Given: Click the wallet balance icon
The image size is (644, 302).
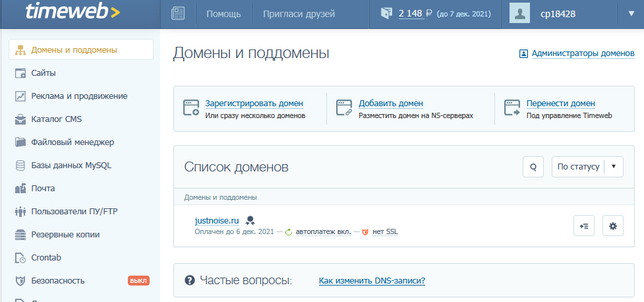Looking at the screenshot, I should tap(386, 14).
